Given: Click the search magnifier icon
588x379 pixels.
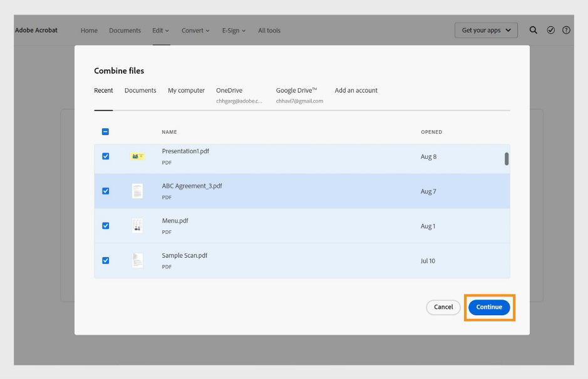Looking at the screenshot, I should tap(534, 30).
